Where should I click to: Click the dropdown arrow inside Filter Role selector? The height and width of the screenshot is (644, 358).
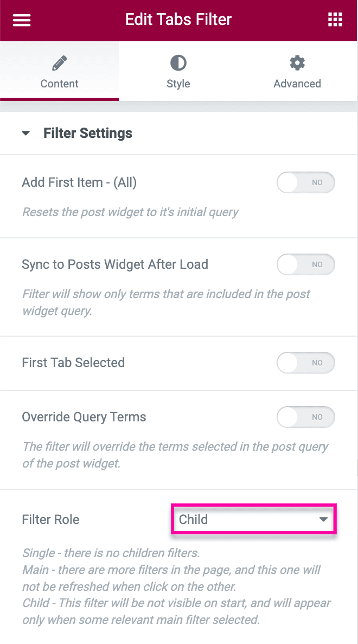pos(324,519)
